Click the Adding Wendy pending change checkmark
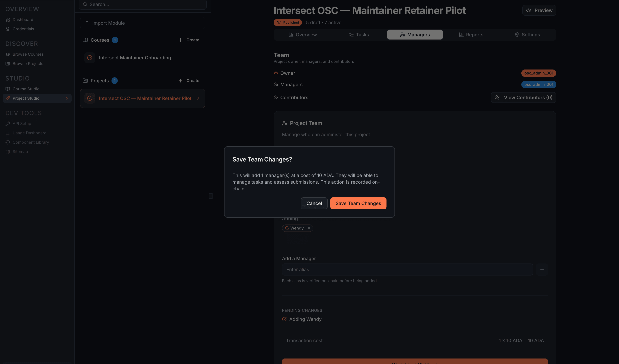 tap(284, 319)
